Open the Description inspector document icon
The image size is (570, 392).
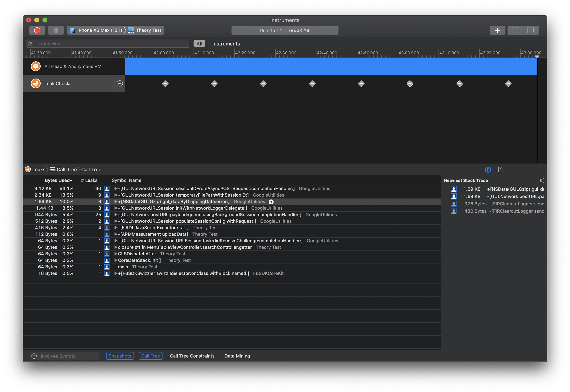tap(500, 169)
